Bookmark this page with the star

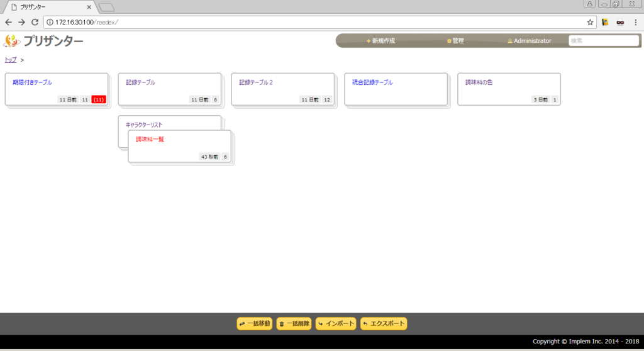coord(590,22)
